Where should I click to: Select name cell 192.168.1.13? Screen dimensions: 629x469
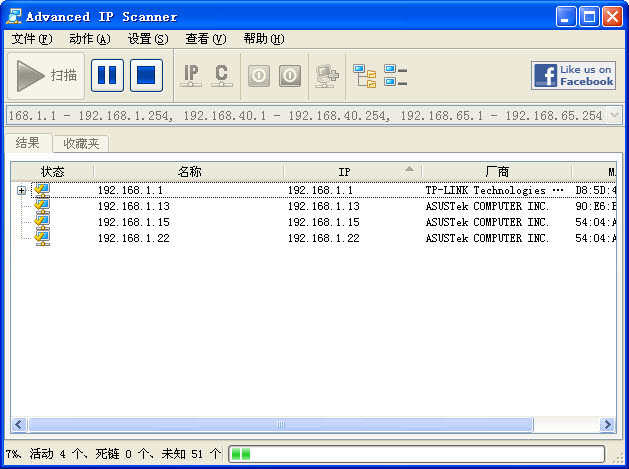[x=134, y=206]
